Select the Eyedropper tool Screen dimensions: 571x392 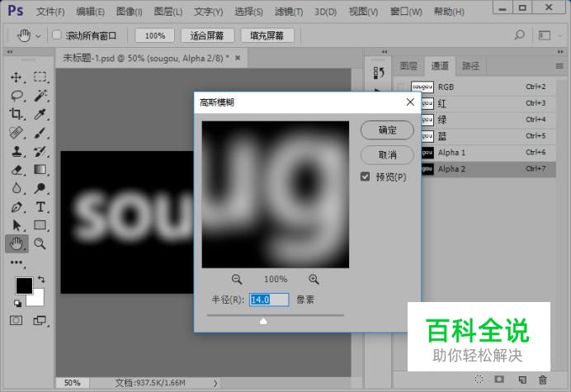click(40, 114)
